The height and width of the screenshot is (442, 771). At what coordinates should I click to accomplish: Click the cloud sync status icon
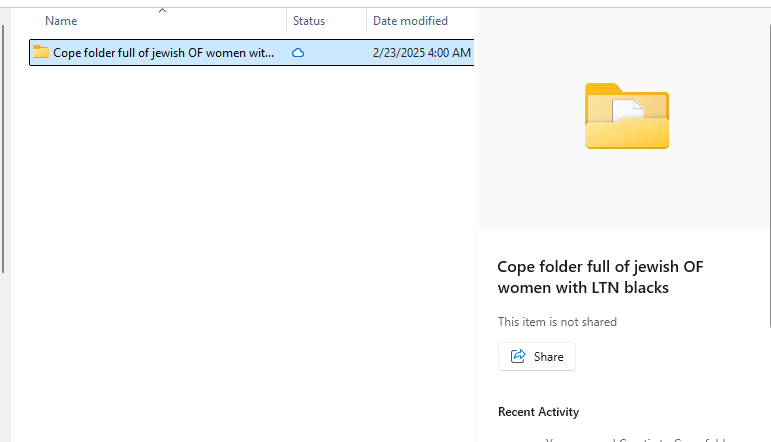pos(298,53)
